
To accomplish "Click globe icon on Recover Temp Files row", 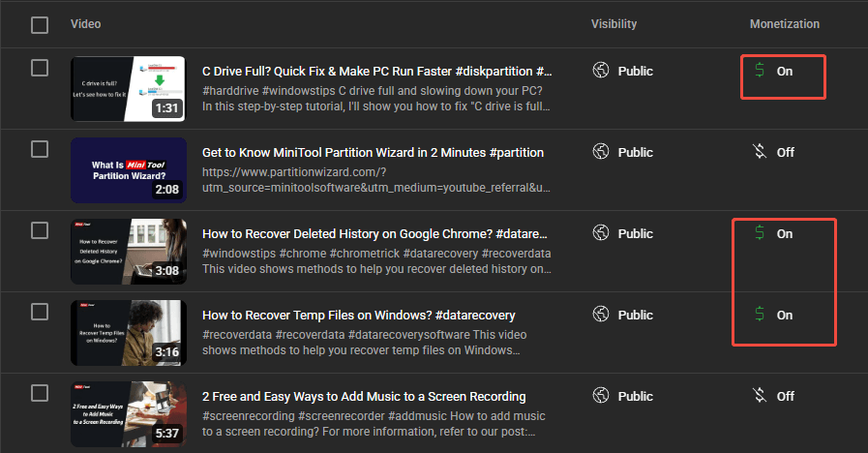I will pos(601,314).
